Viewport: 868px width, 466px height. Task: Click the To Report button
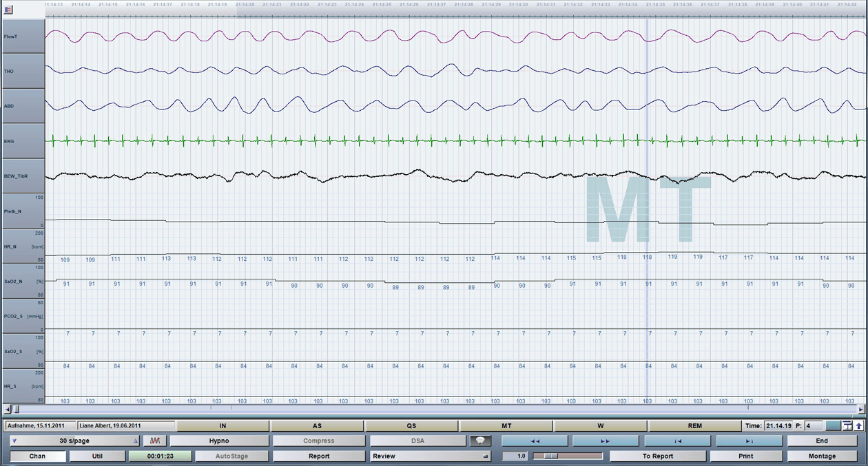tap(658, 456)
